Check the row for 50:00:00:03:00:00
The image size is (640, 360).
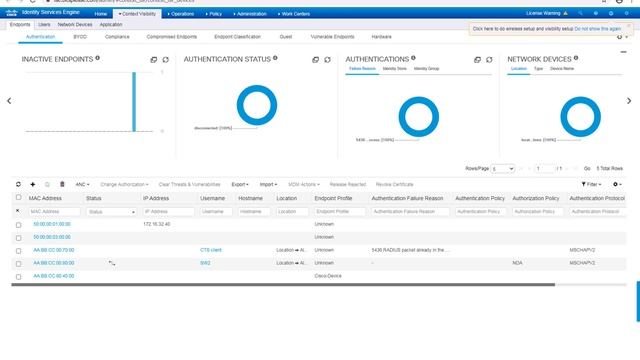tap(18, 238)
